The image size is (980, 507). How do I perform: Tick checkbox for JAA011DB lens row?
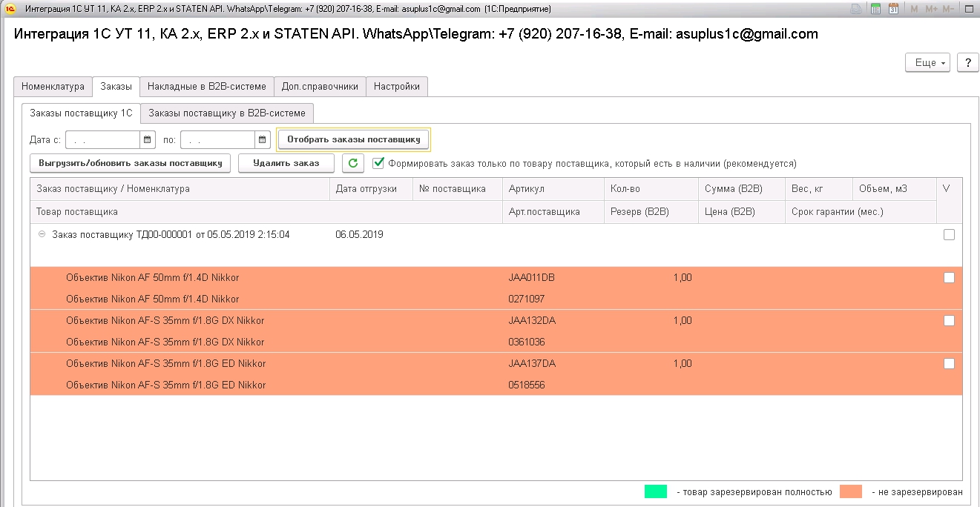click(x=949, y=278)
